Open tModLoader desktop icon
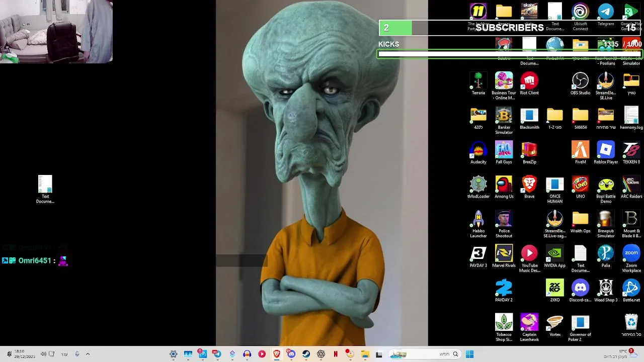This screenshot has height=362, width=644. (478, 188)
